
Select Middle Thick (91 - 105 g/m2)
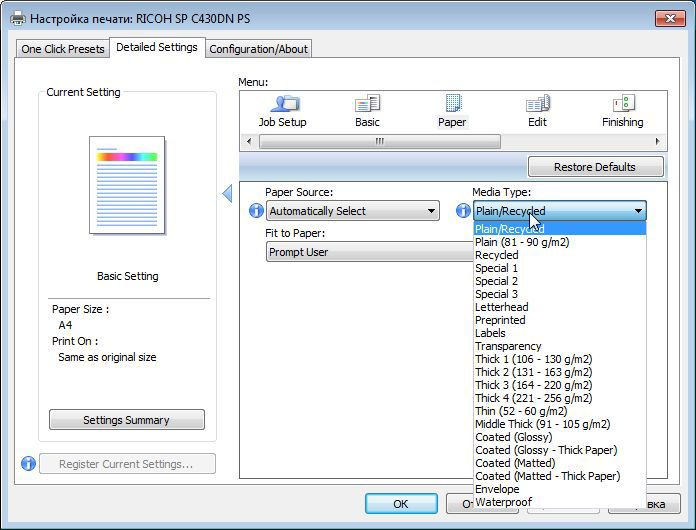(560, 424)
